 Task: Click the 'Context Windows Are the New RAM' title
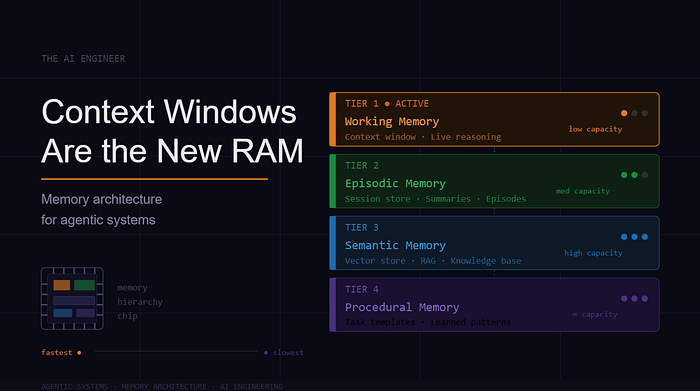[x=172, y=131]
